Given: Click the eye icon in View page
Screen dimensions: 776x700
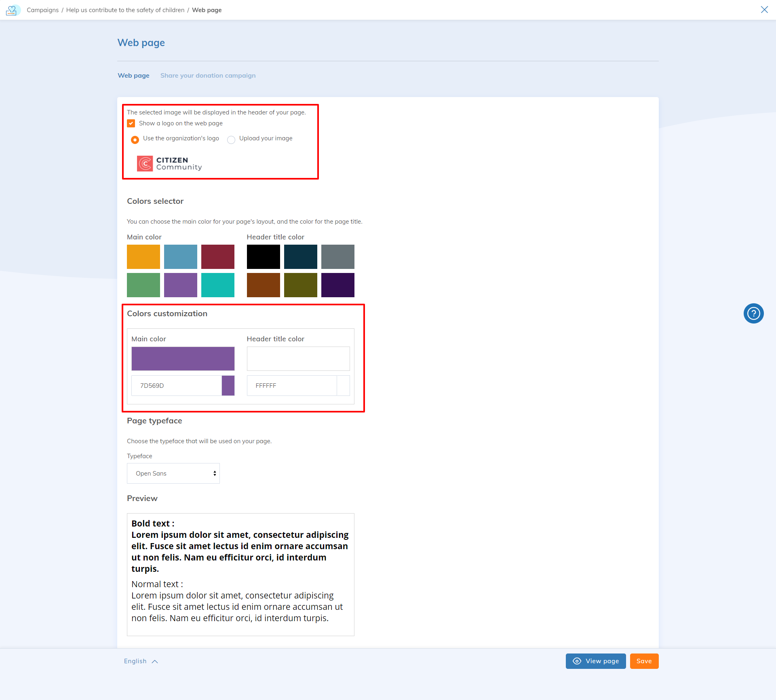Looking at the screenshot, I should click(577, 661).
